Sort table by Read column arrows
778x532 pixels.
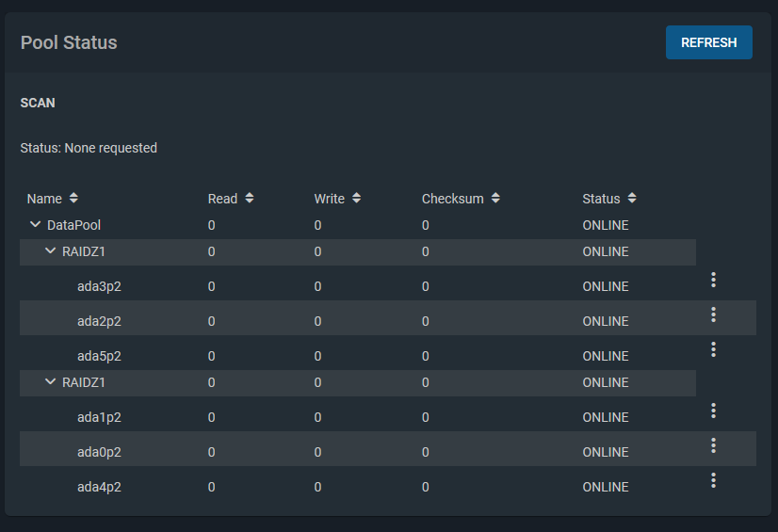(250, 199)
